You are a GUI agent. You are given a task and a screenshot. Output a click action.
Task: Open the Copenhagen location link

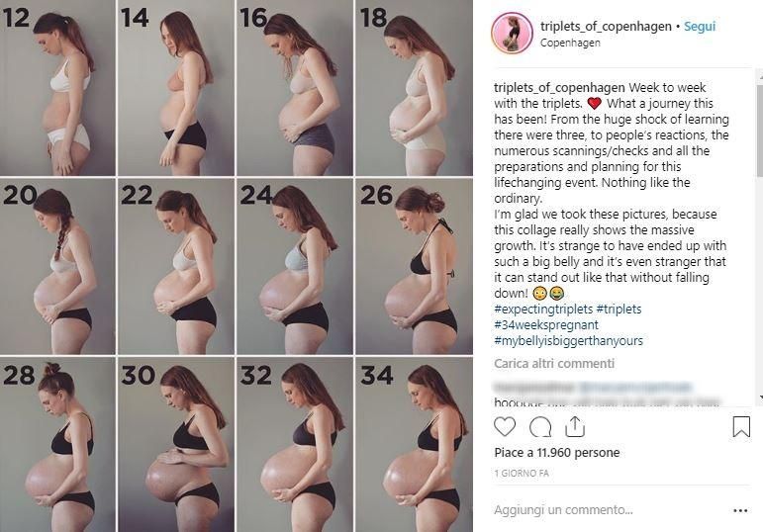pyautogui.click(x=570, y=43)
